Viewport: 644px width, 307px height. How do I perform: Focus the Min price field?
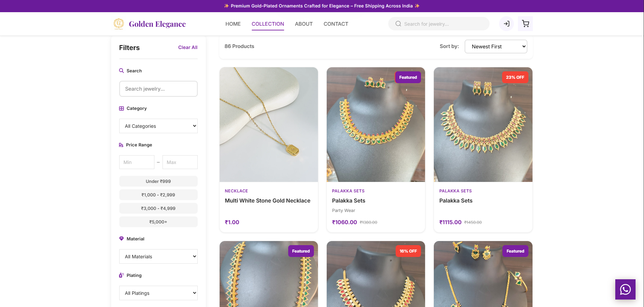(x=137, y=162)
